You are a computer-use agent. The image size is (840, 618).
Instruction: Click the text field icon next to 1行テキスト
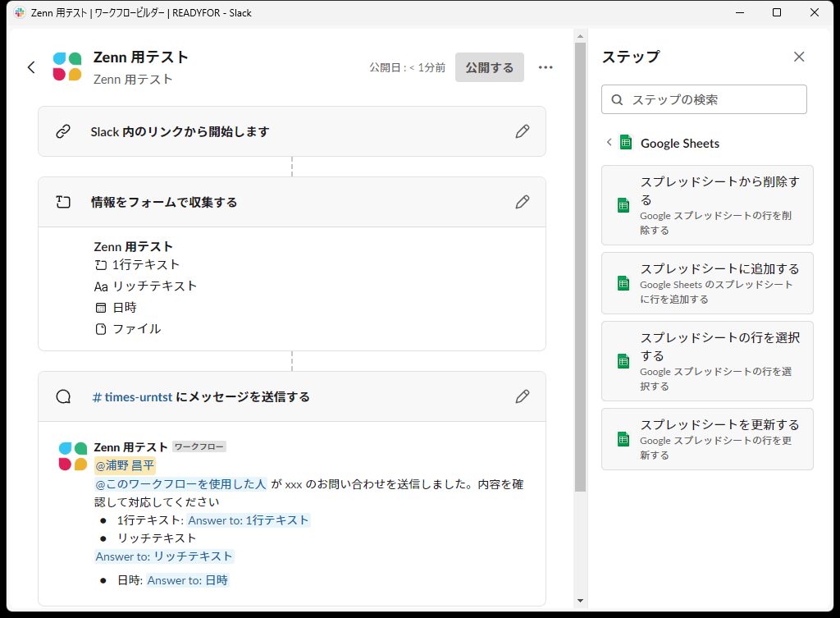pos(101,265)
